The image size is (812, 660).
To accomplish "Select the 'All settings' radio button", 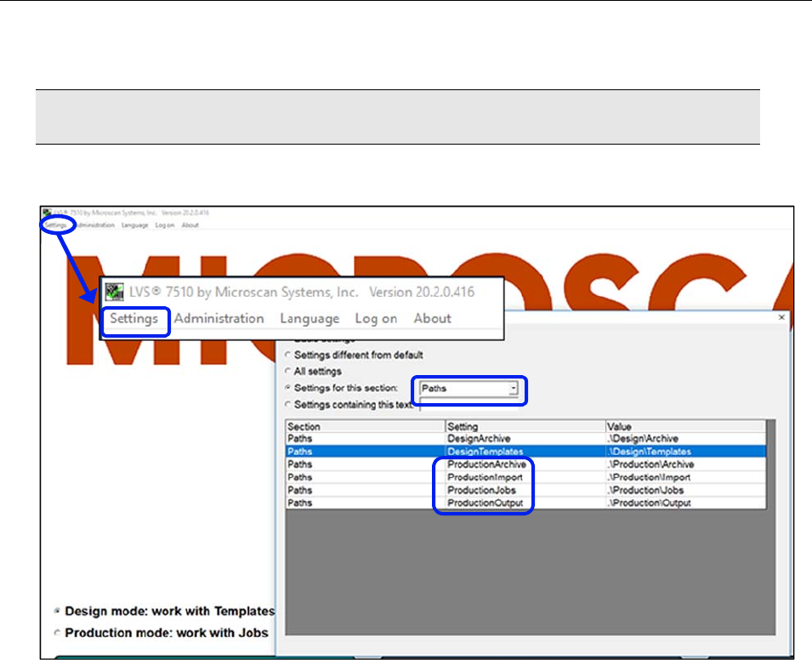I will pyautogui.click(x=288, y=372).
